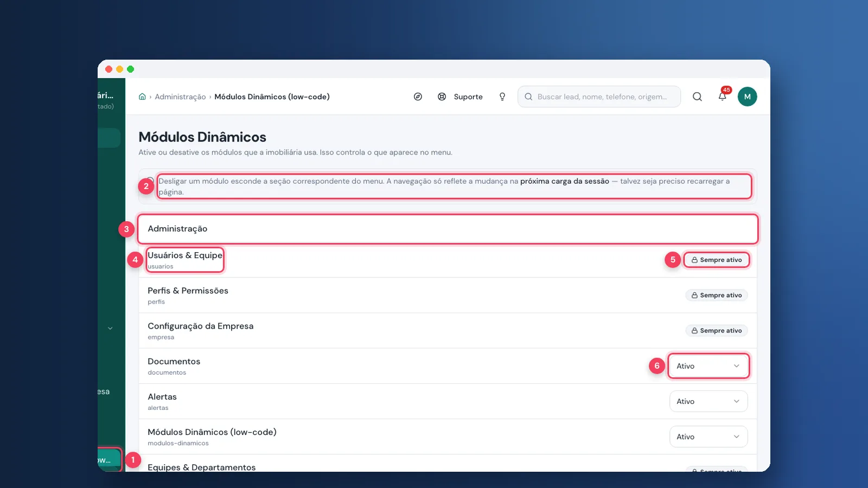This screenshot has width=868, height=488.
Task: Open the notifications bell
Action: tap(722, 97)
